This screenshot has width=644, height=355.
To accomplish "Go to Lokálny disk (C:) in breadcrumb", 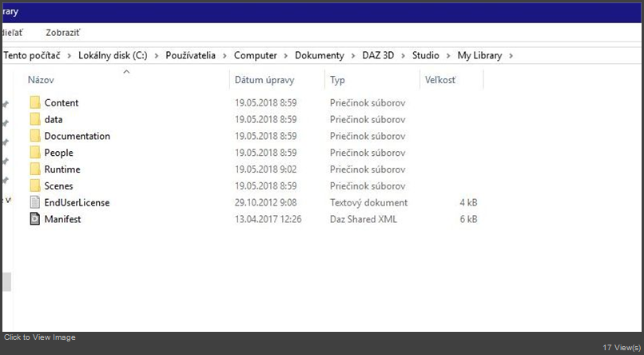I will tap(113, 55).
